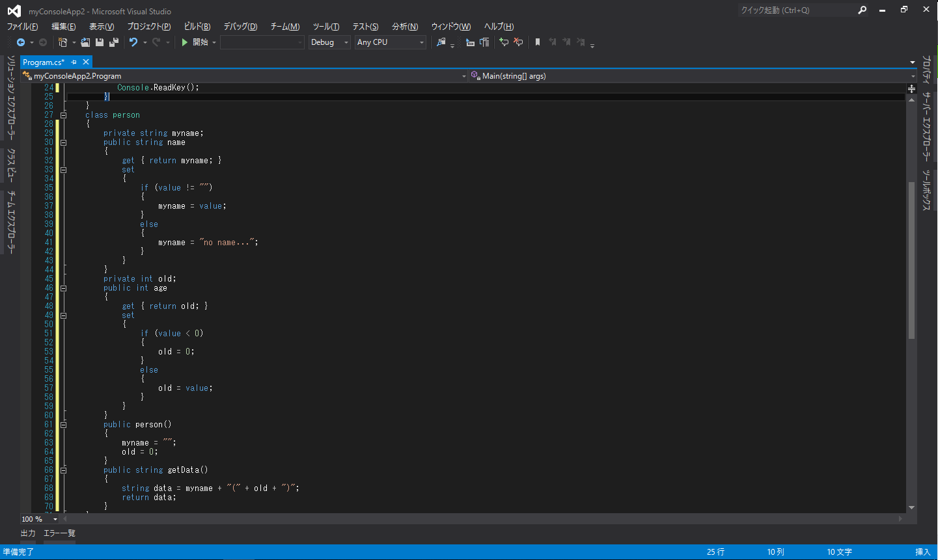
Task: Open the active documents list dropdown arrow
Action: [913, 62]
